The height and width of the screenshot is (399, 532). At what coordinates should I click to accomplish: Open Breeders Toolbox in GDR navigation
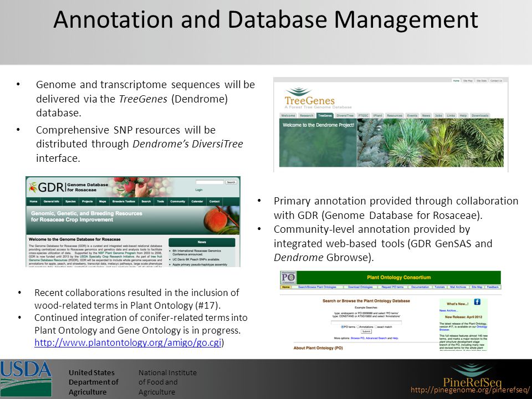[124, 201]
